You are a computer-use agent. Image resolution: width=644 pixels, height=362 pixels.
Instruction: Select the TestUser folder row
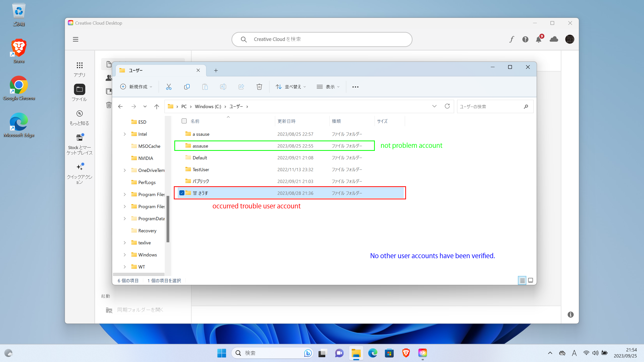coord(291,169)
